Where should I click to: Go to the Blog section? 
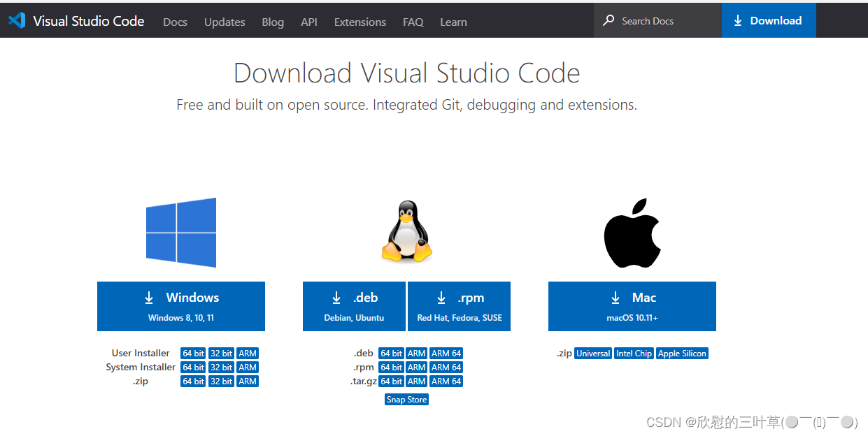[x=273, y=22]
